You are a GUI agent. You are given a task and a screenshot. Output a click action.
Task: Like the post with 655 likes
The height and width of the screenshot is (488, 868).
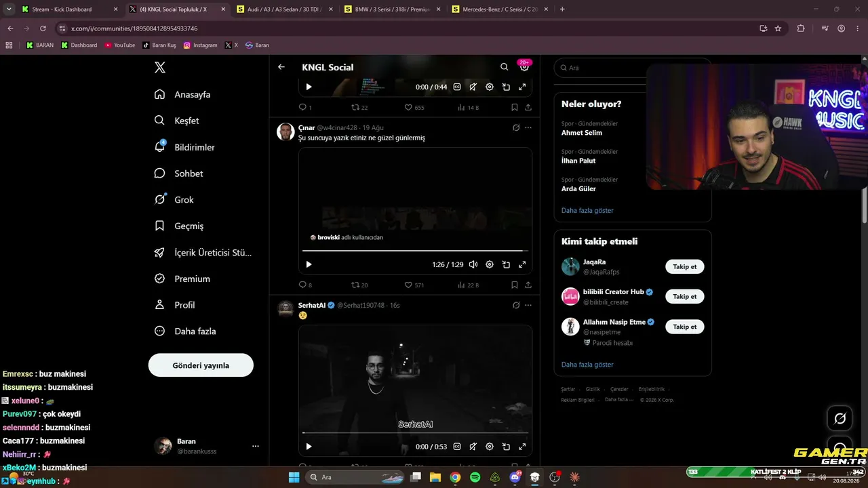coord(414,107)
